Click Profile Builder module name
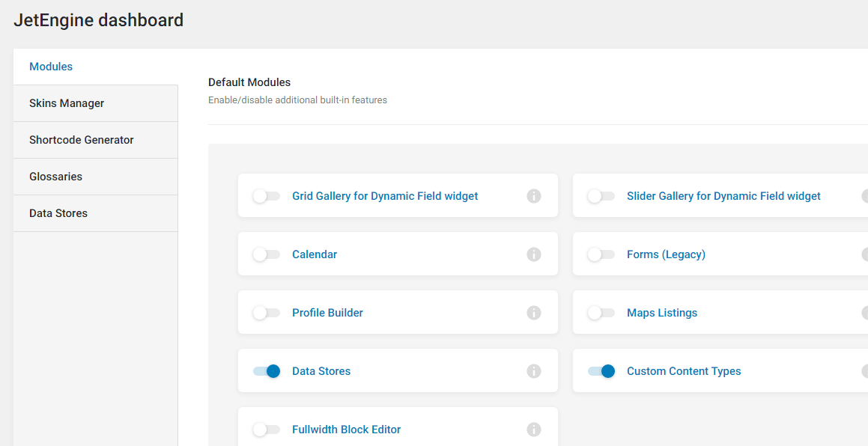Image resolution: width=868 pixels, height=446 pixels. click(328, 313)
